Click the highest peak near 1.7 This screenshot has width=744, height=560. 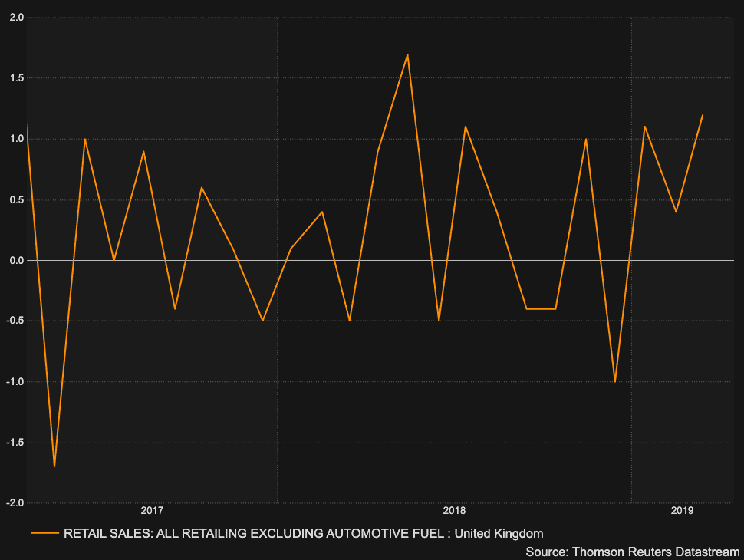(407, 54)
